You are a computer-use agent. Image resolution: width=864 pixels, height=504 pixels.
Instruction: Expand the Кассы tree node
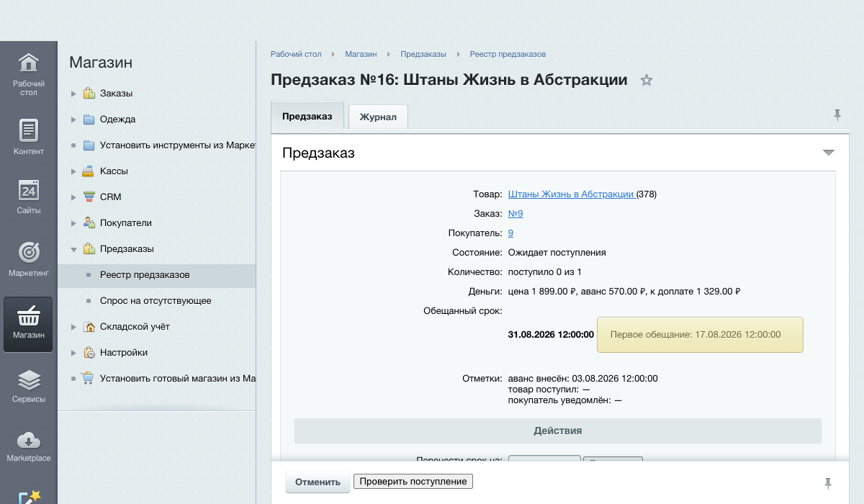[73, 171]
